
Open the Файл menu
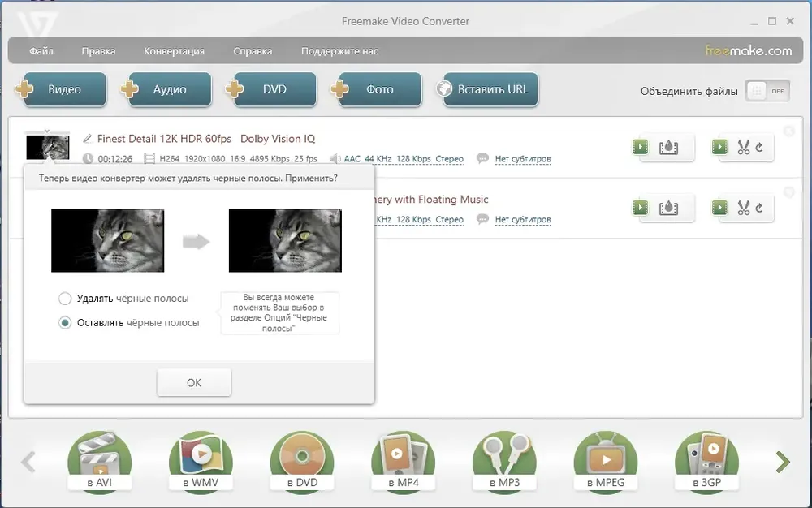click(41, 51)
